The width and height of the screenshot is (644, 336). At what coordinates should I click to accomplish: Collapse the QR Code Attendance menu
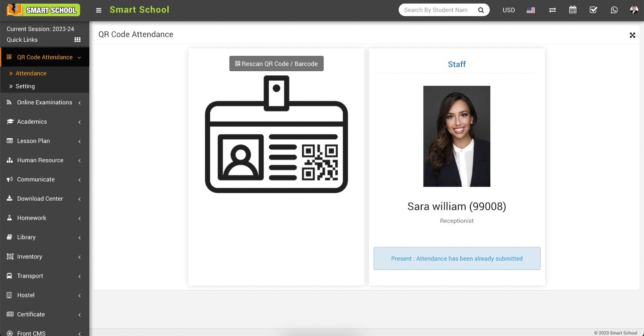coord(44,57)
